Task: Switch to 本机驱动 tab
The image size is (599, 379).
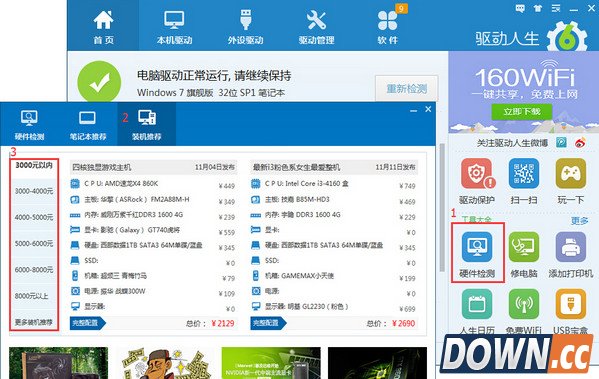Action: click(x=174, y=27)
